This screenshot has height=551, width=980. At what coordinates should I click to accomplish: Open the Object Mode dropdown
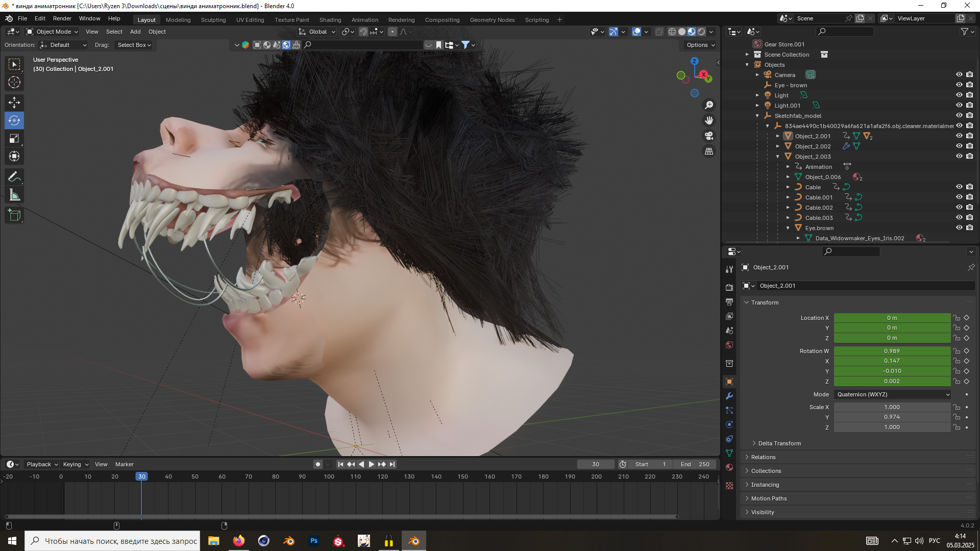[x=52, y=32]
